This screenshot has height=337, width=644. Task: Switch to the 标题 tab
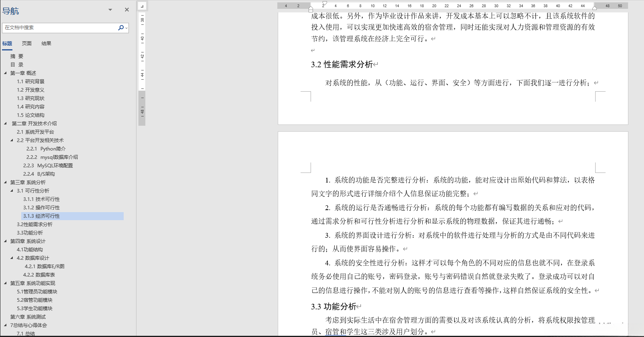7,44
